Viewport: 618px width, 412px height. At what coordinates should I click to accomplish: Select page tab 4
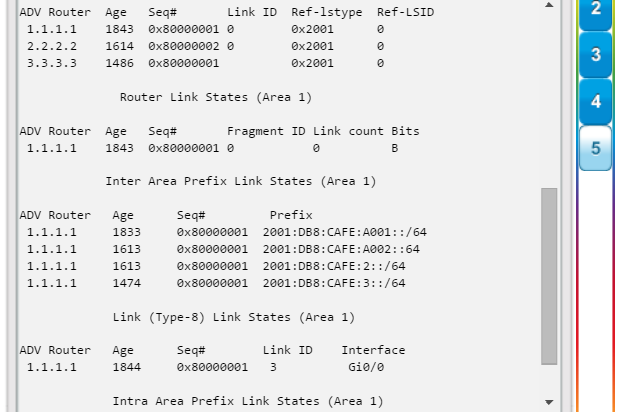pos(595,102)
